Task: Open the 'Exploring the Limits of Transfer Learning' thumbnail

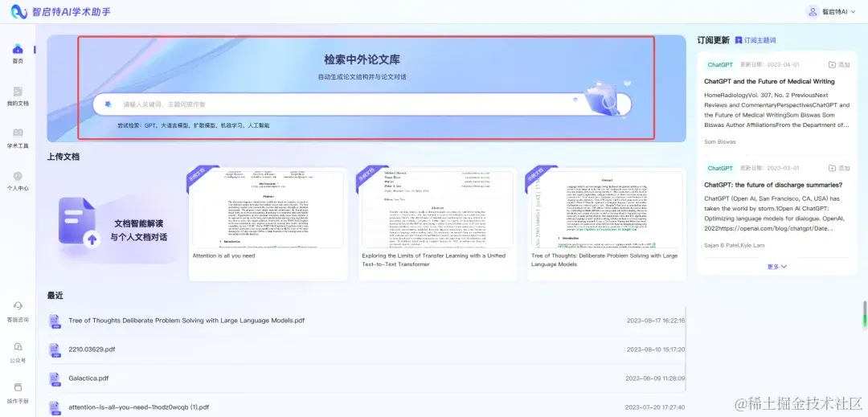Action: point(437,209)
